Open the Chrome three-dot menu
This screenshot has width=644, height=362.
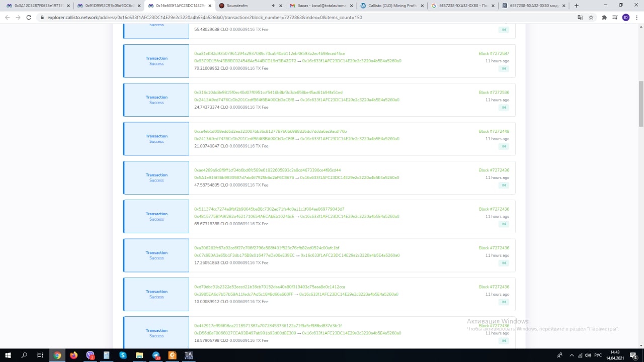click(x=636, y=17)
